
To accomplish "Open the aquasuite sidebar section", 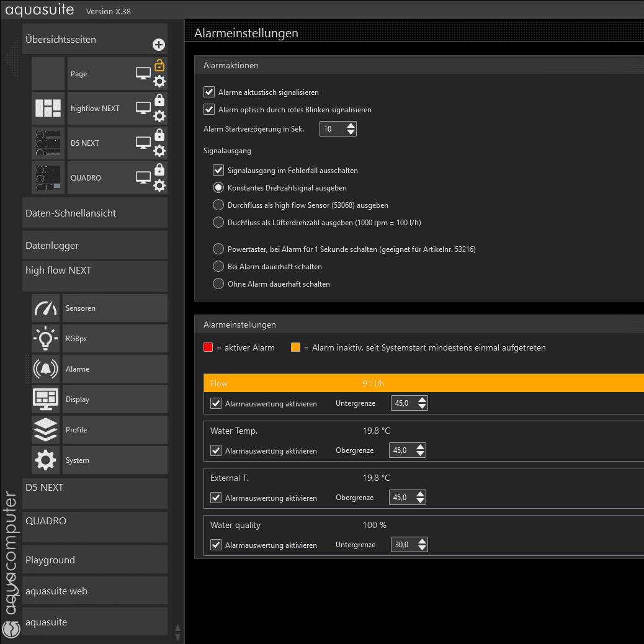I will click(x=95, y=622).
